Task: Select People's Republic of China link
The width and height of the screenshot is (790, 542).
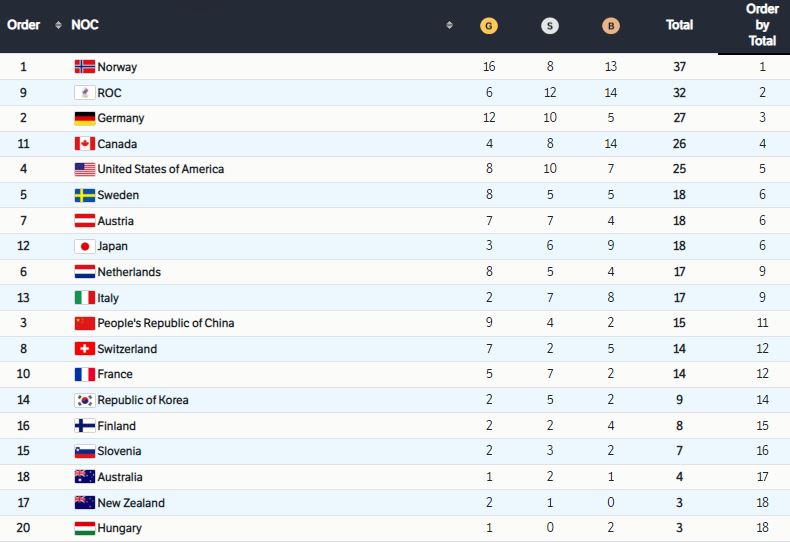Action: pyautogui.click(x=166, y=323)
